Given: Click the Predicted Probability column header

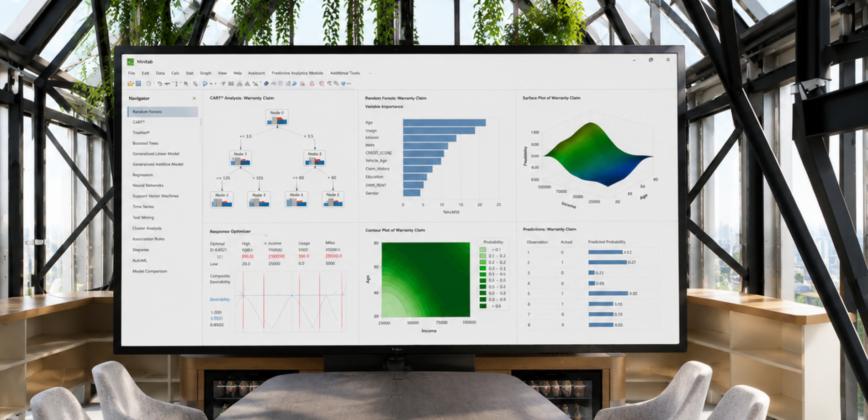Looking at the screenshot, I should point(607,242).
